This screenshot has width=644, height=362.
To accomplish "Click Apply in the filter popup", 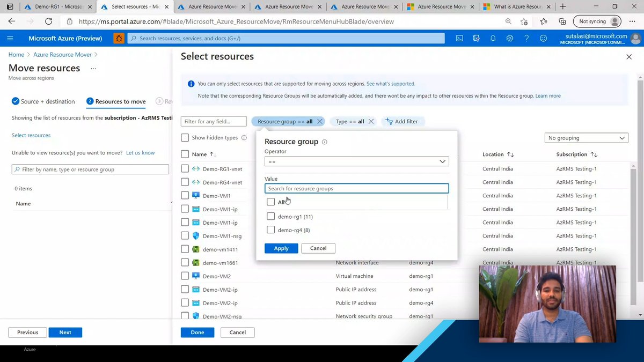I will point(281,248).
